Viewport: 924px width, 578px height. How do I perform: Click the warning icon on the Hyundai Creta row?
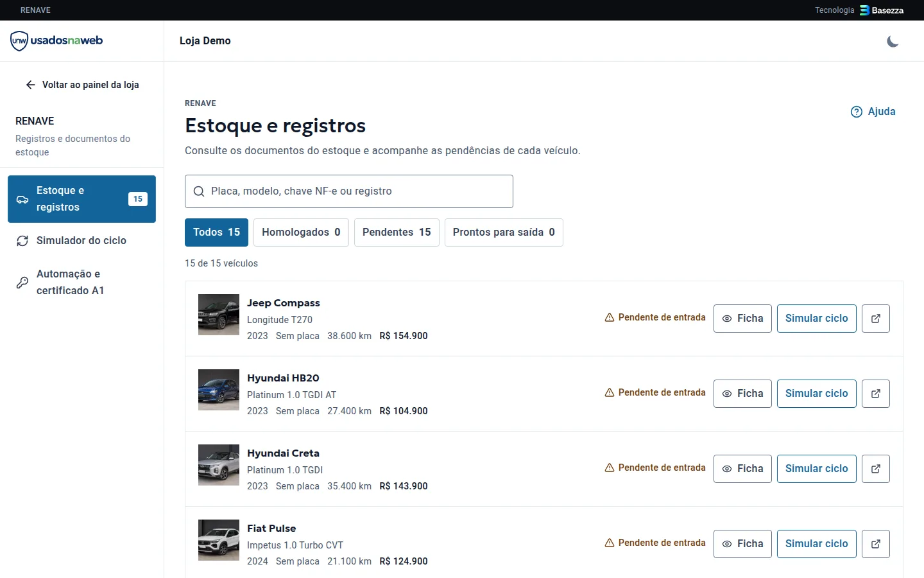[x=610, y=468]
